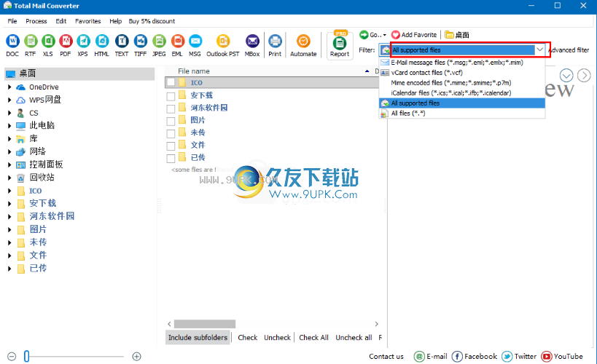The width and height of the screenshot is (597, 364).
Task: Select E-Mail message files filter option
Action: click(x=462, y=63)
